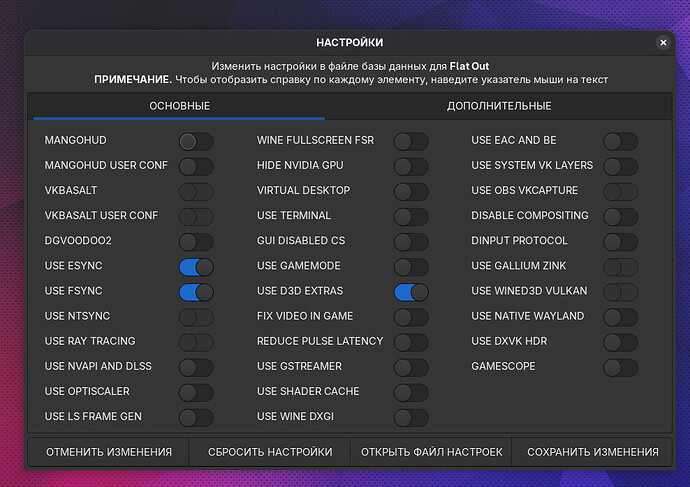Enable the GAMESCOPE switch
Image resolution: width=690 pixels, height=487 pixels.
(x=620, y=367)
